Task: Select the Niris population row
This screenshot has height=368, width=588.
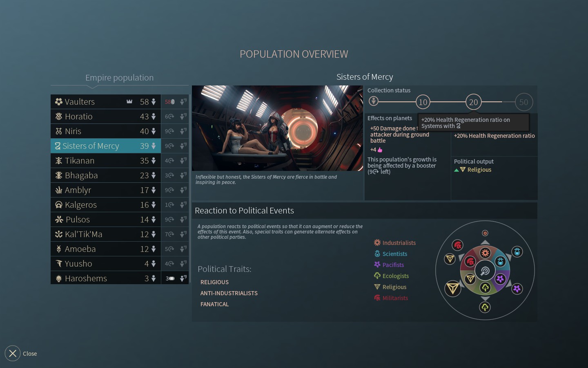Action: [x=105, y=131]
